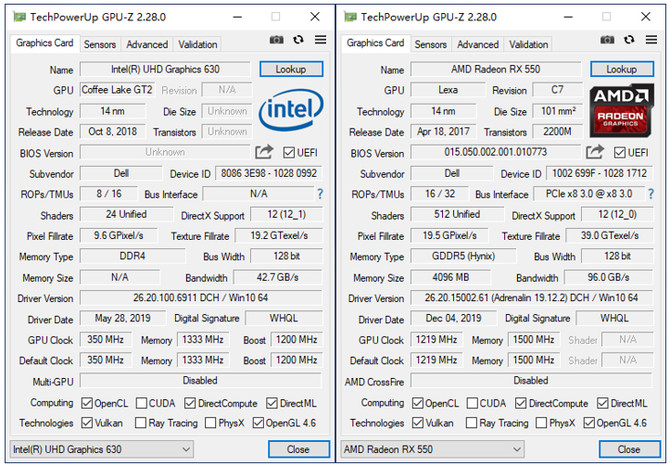Toggle OpenCL checkbox in Intel window
The height and width of the screenshot is (466, 670).
(x=87, y=403)
